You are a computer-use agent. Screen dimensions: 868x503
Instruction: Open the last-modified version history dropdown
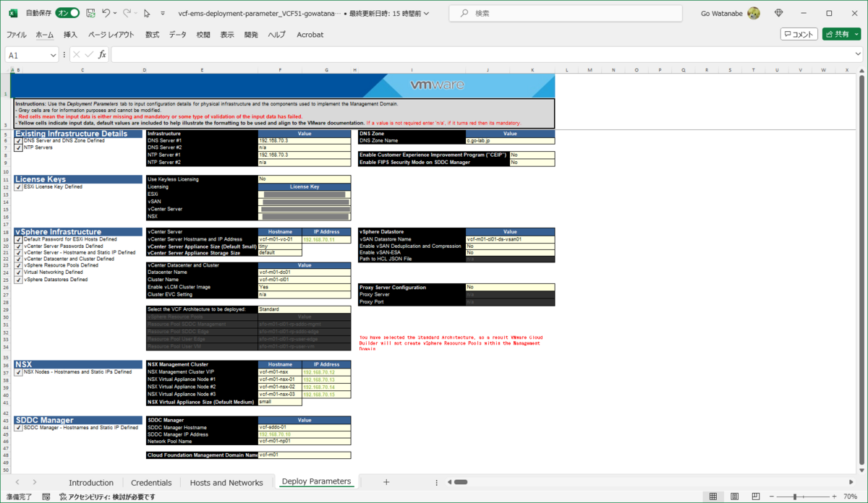point(425,13)
